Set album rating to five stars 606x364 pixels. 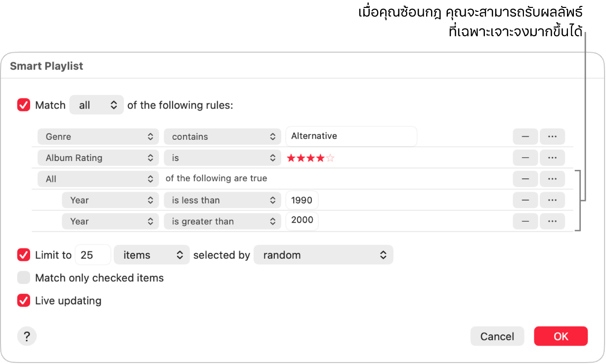(x=331, y=158)
